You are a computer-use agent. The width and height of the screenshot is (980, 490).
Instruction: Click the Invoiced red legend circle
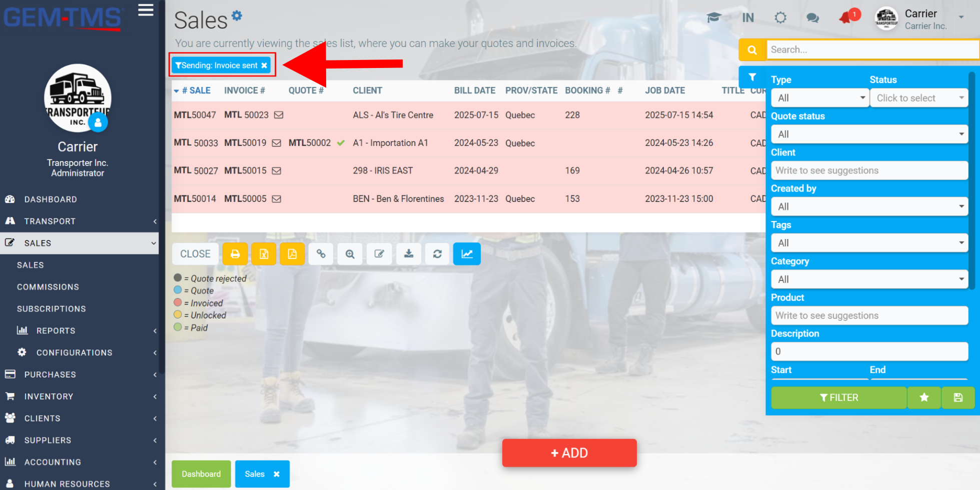(178, 302)
